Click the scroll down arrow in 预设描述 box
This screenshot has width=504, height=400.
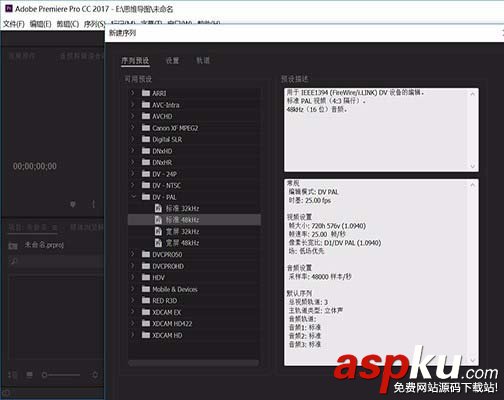[x=473, y=166]
